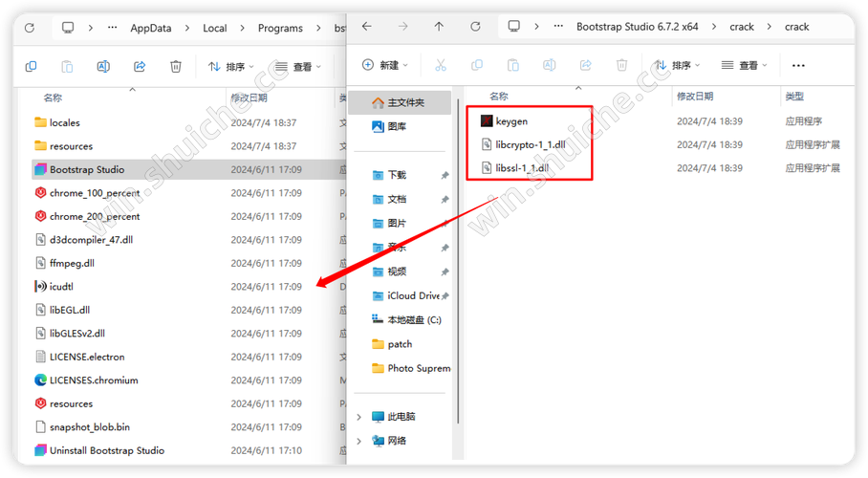Click Bootstrap Studio 6.7.2 x64 breadcrumb
The width and height of the screenshot is (868, 478).
coord(638,27)
